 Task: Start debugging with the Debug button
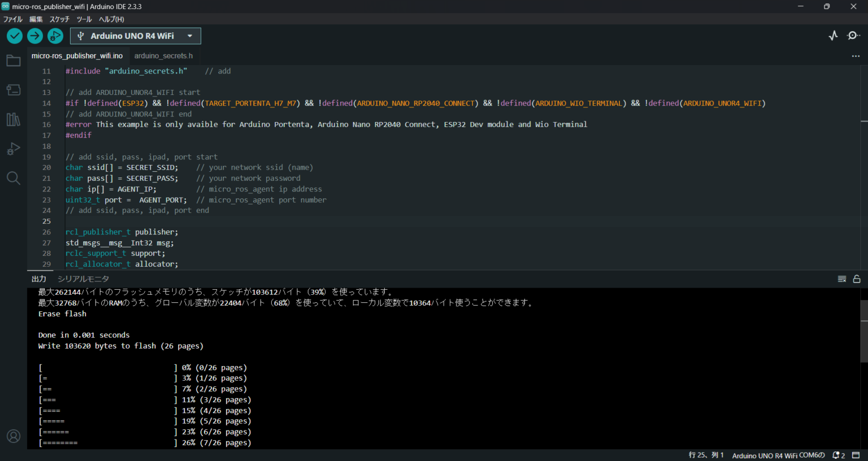click(55, 36)
